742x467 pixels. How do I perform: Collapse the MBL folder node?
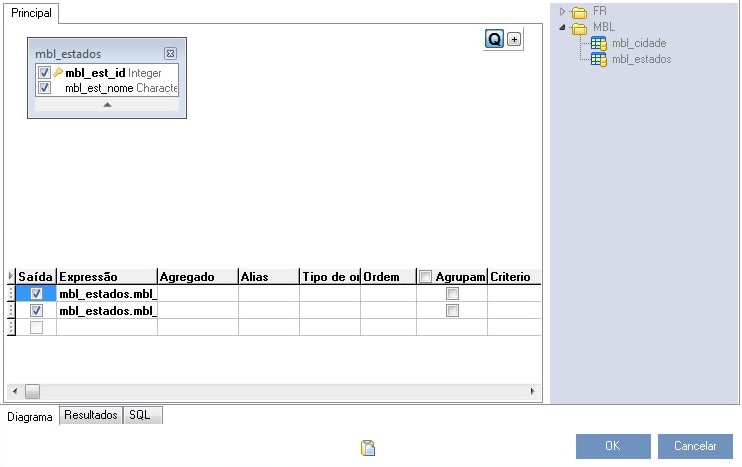click(x=563, y=27)
